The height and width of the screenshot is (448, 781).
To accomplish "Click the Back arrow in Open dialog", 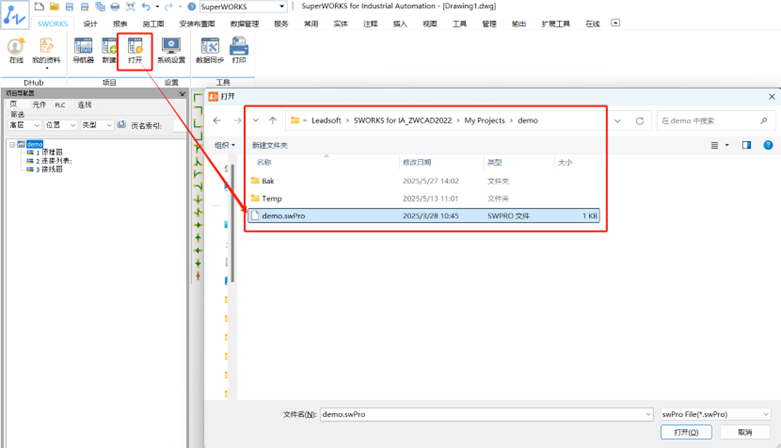I will pyautogui.click(x=217, y=121).
